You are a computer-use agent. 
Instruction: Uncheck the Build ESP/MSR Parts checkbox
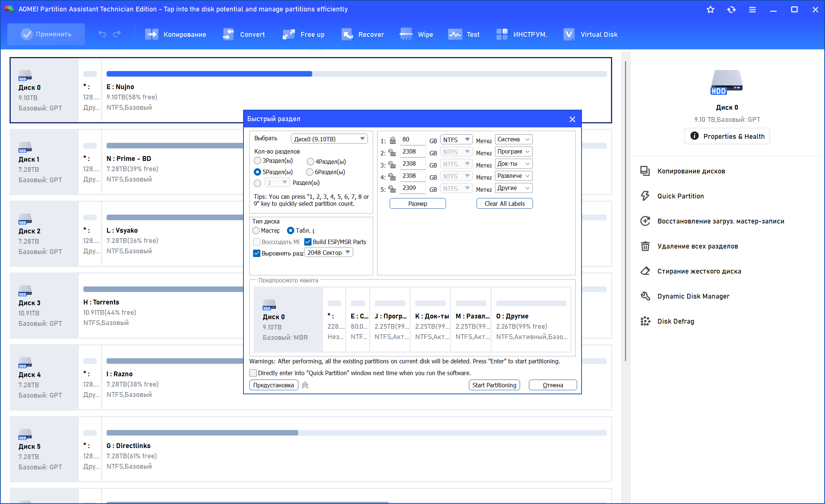pos(308,242)
